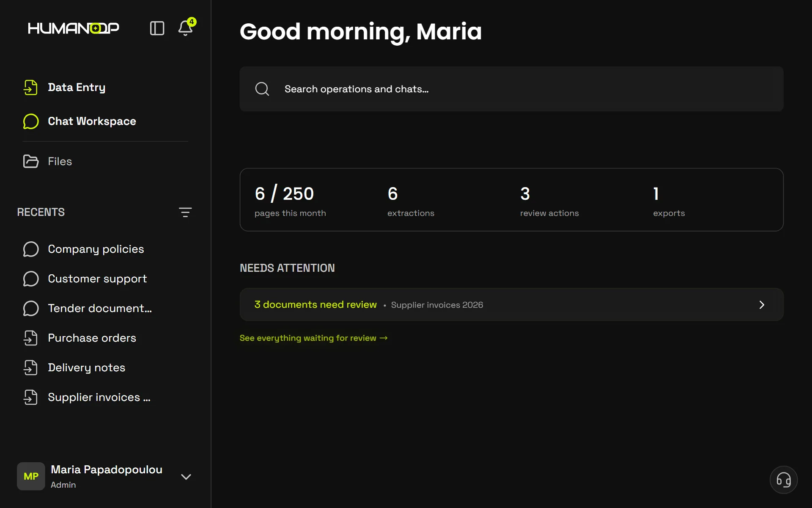This screenshot has height=508, width=812.
Task: Click the Chat Workspace bubble icon
Action: click(30, 121)
